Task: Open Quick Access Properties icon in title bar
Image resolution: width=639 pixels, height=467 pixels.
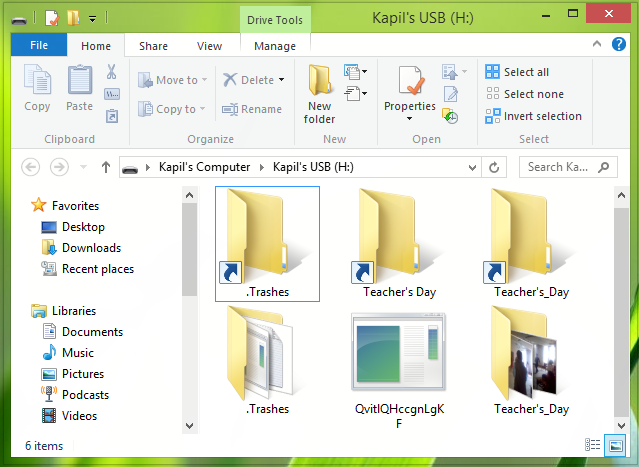Action: point(52,18)
